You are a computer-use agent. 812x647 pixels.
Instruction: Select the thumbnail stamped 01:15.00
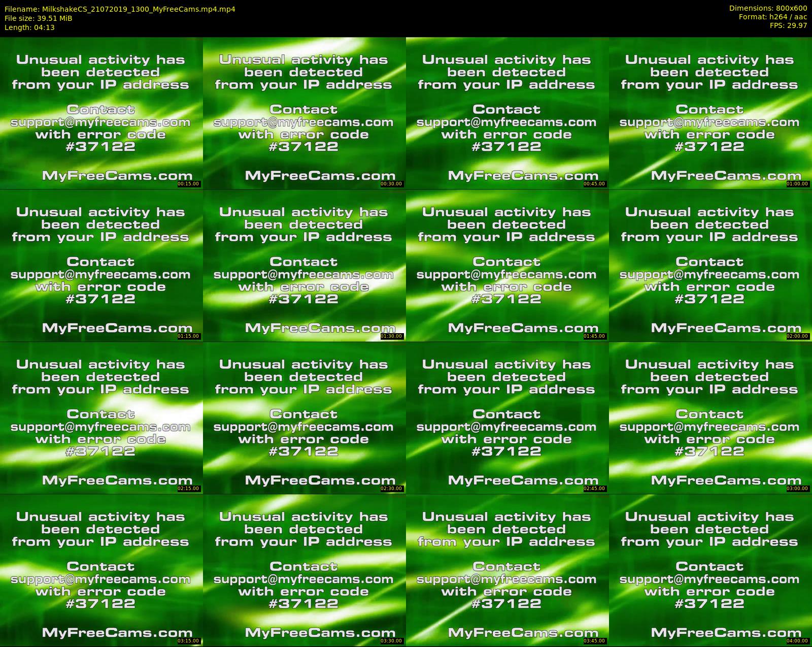pos(101,266)
